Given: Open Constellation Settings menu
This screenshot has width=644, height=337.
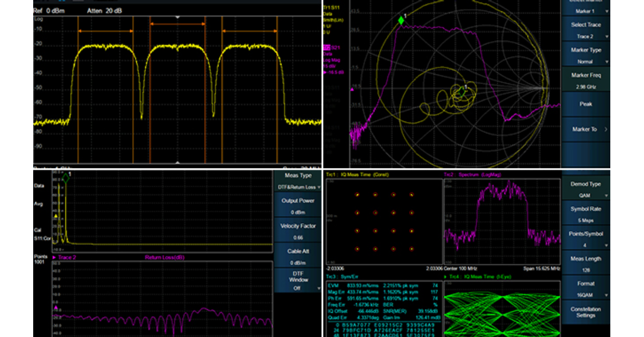Looking at the screenshot, I should tap(586, 312).
